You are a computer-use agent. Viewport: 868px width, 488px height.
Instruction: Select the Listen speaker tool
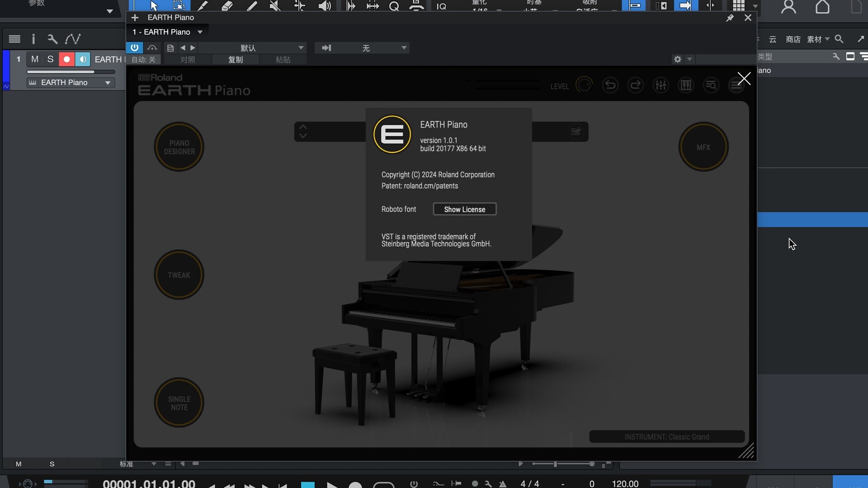(x=325, y=5)
